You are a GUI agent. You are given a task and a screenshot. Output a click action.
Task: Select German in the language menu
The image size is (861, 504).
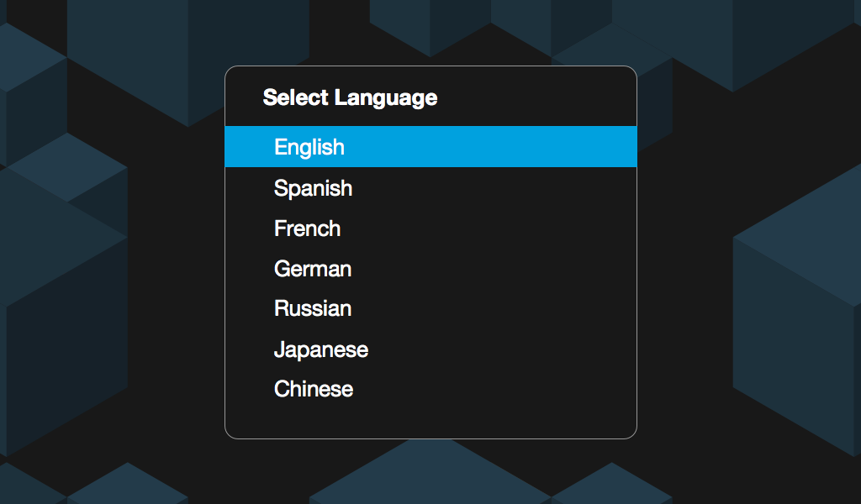430,269
